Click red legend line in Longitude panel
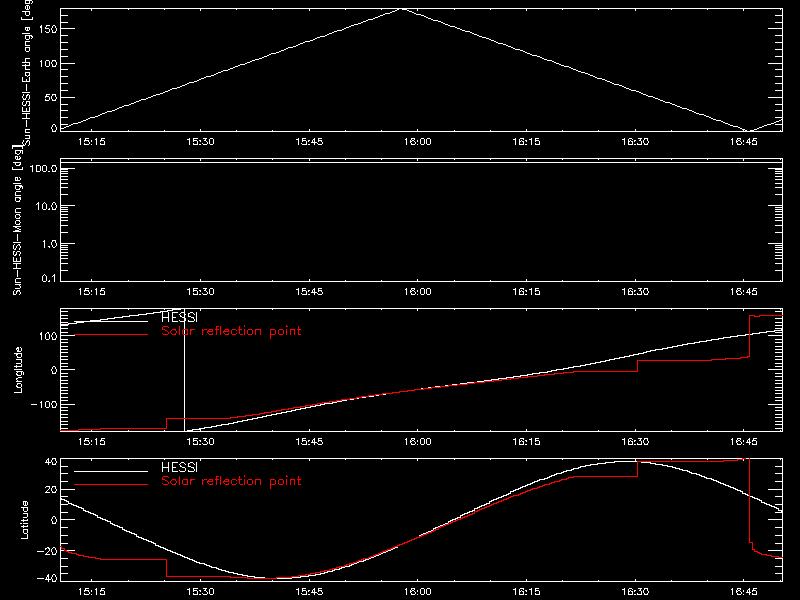This screenshot has width=800, height=600. pyautogui.click(x=111, y=335)
